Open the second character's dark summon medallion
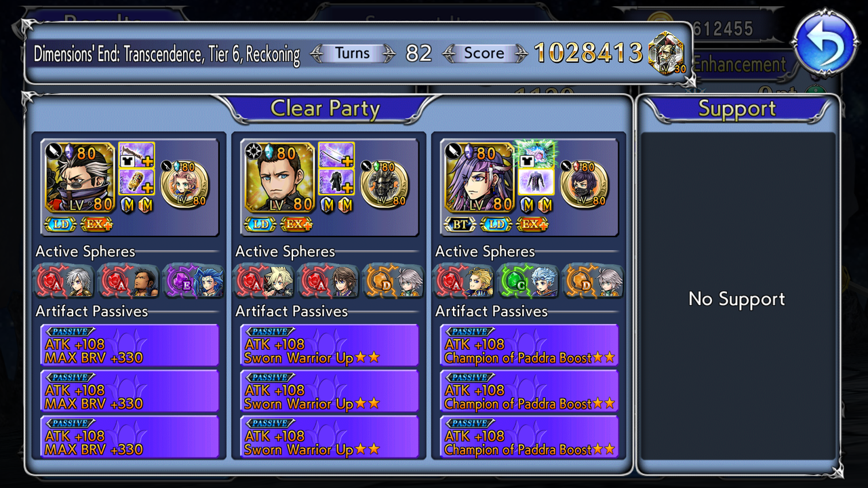Viewport: 868px width, 488px height. pyautogui.click(x=384, y=184)
